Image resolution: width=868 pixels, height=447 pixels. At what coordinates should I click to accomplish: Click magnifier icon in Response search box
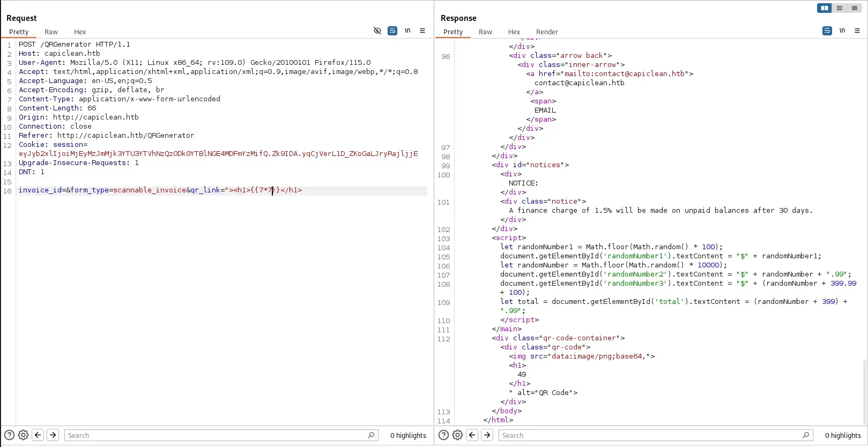(x=806, y=435)
